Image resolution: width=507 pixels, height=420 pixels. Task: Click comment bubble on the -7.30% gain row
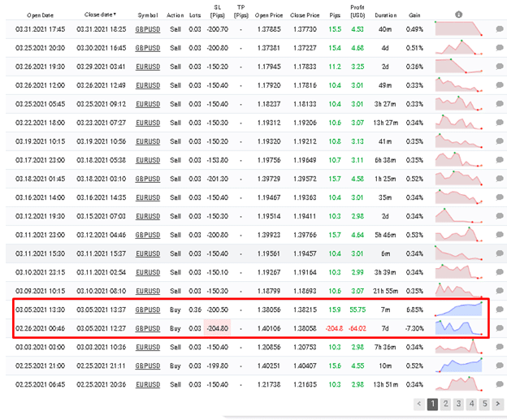499,328
